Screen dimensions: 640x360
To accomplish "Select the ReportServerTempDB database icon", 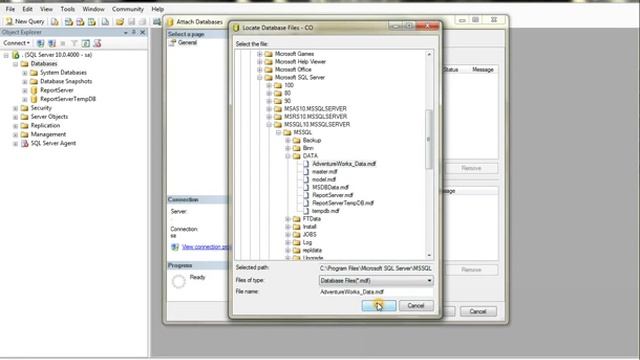I will coord(34,99).
